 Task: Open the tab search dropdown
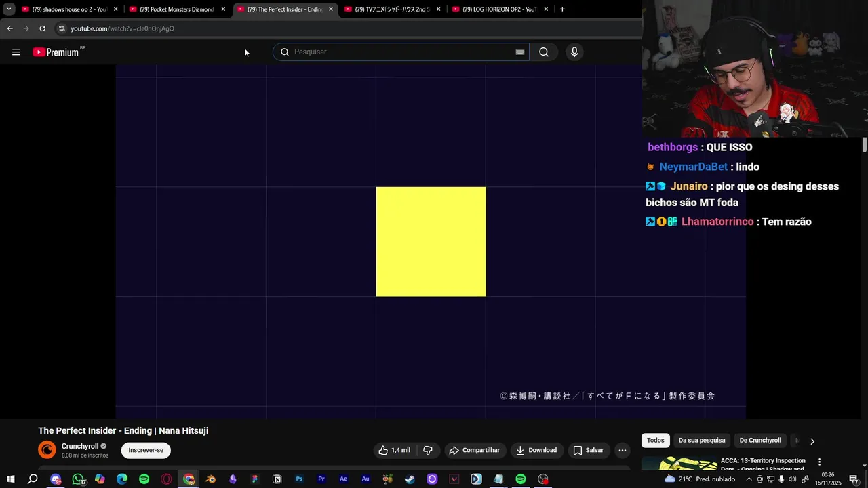coord(9,9)
